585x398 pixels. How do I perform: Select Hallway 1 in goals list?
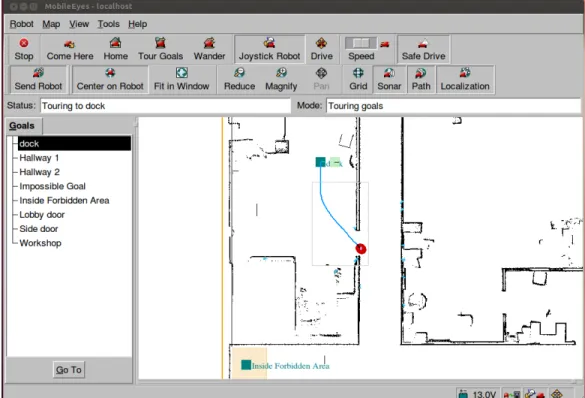(39, 158)
